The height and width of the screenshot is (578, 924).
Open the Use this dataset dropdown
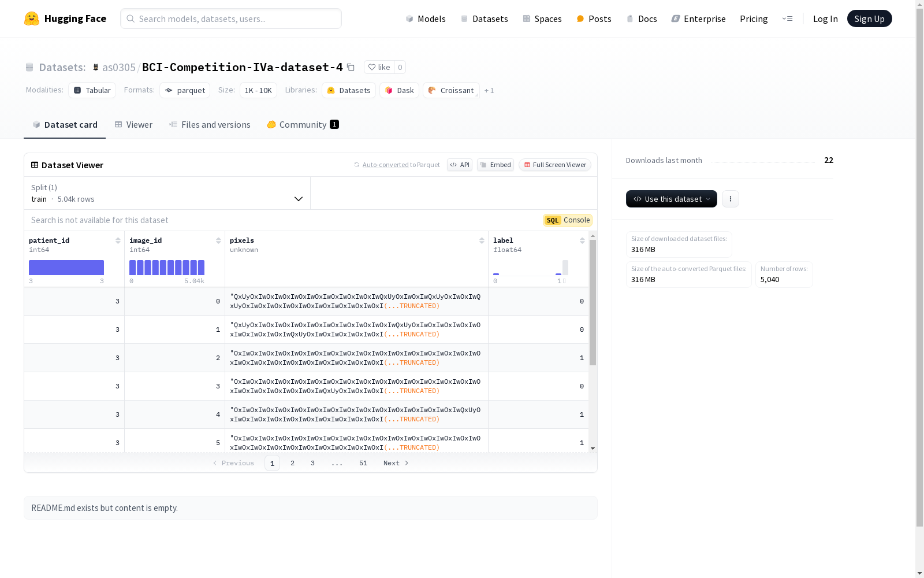click(x=672, y=199)
